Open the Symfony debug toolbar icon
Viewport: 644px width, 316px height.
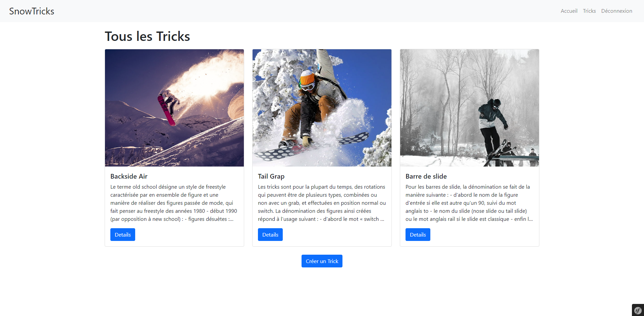pyautogui.click(x=638, y=310)
